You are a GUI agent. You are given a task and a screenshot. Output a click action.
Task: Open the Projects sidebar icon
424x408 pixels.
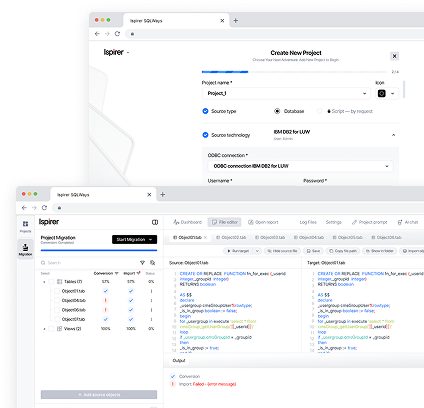pyautogui.click(x=25, y=226)
